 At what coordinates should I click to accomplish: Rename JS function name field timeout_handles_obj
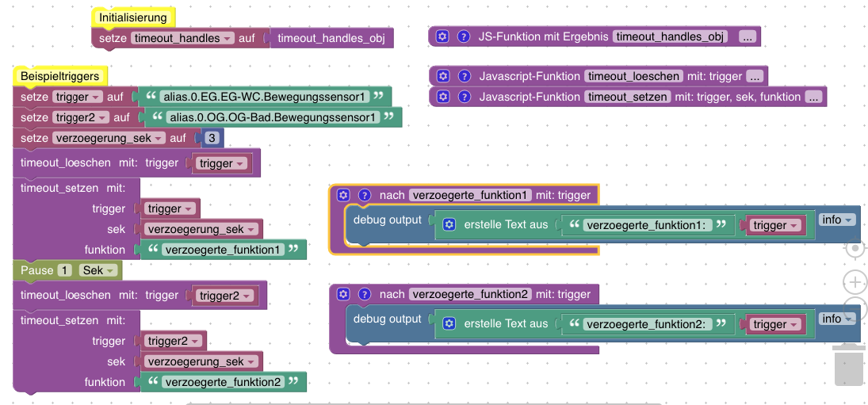pos(670,37)
